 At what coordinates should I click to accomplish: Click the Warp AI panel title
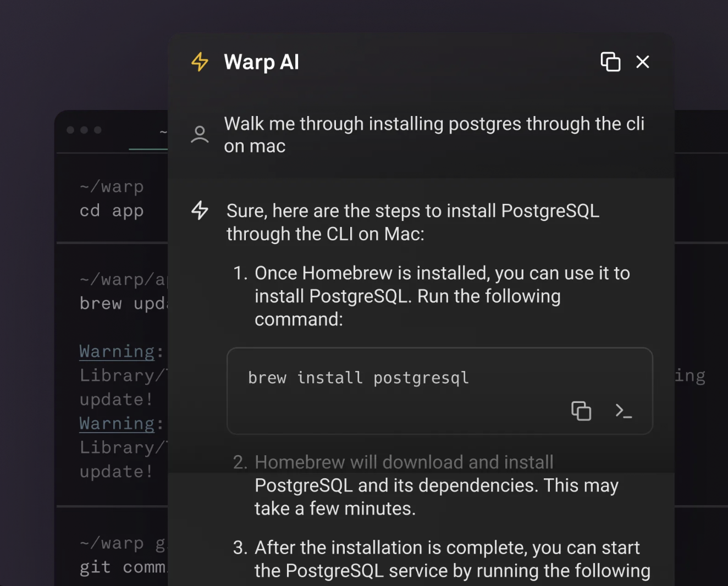click(261, 62)
